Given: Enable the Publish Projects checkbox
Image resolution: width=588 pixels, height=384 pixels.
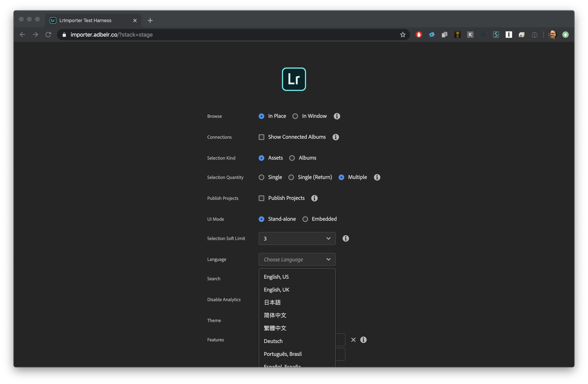Looking at the screenshot, I should 261,198.
